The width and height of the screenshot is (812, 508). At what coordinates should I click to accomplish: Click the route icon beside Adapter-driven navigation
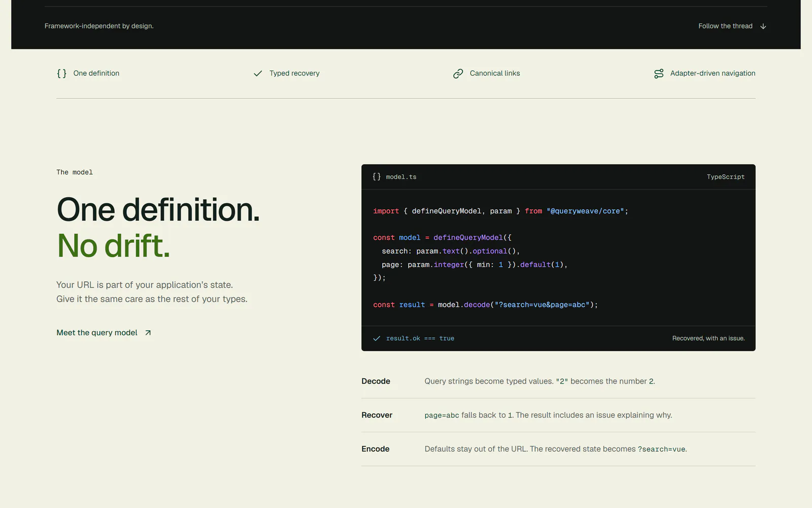(x=659, y=74)
